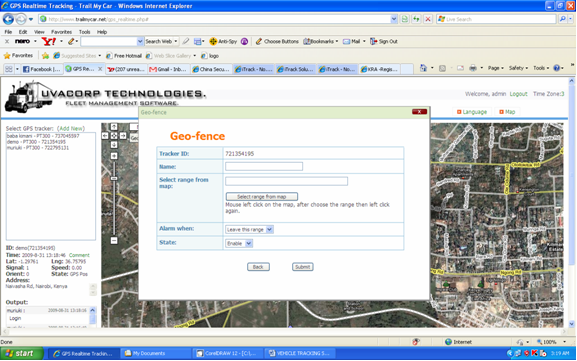Open the Mail envelope on the Yahoo toolbar
Viewport: 577px width, 361px height.
351,41
